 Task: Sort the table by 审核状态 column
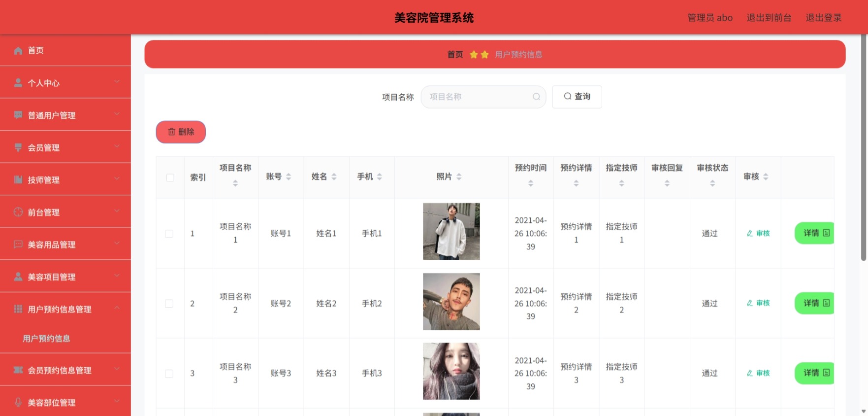pos(712,183)
